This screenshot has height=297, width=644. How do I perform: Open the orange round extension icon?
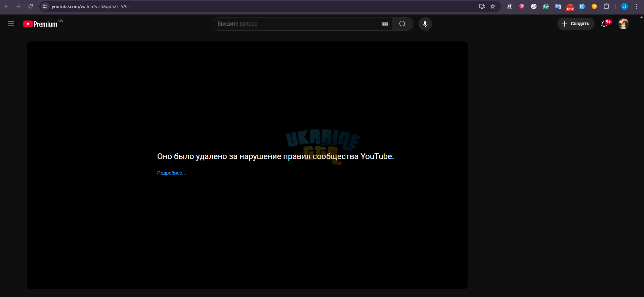tap(594, 6)
